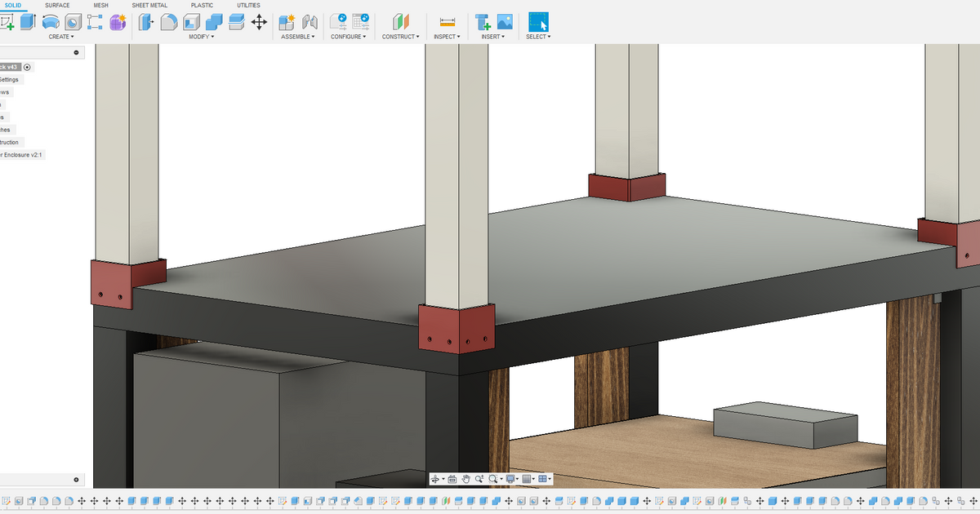This screenshot has height=514, width=980.
Task: Open the ASSEMBLE dropdown menu
Action: (298, 37)
